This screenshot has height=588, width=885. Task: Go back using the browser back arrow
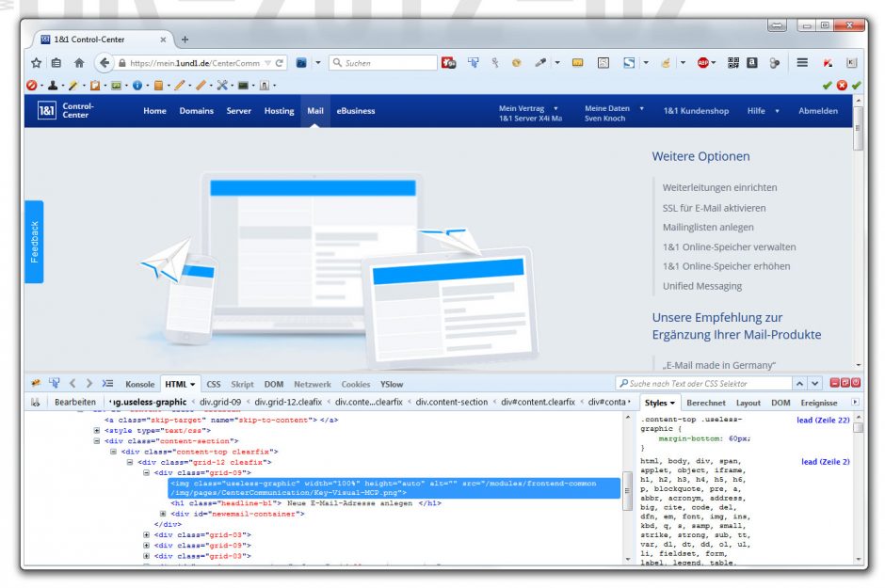[104, 63]
